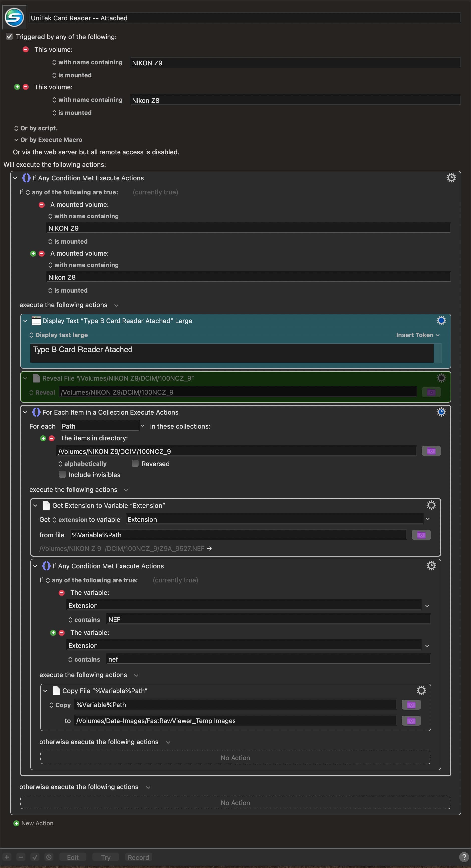Add a trigger after the Nikon Z8 volume
This screenshot has width=471, height=868.
[17, 87]
